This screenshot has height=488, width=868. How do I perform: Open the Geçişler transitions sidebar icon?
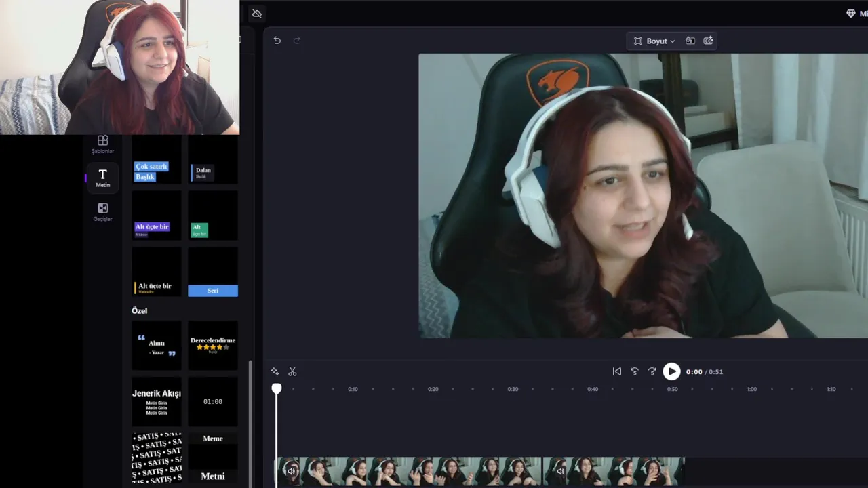[102, 212]
